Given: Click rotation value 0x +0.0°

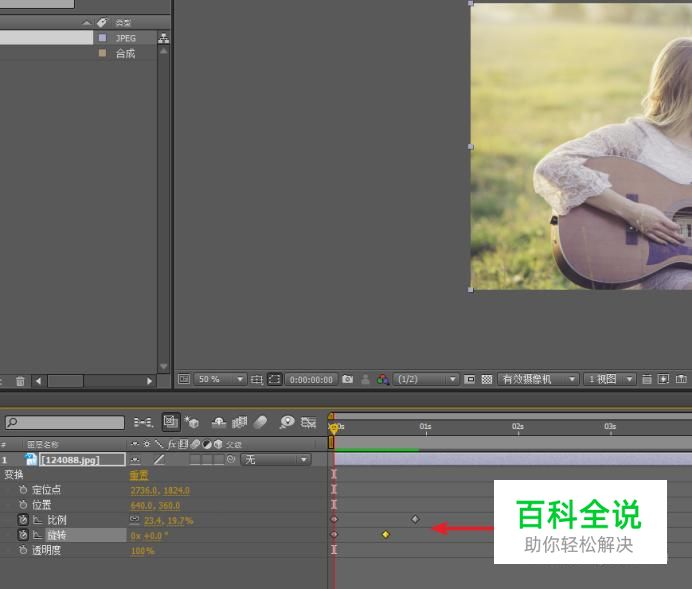Looking at the screenshot, I should [149, 536].
